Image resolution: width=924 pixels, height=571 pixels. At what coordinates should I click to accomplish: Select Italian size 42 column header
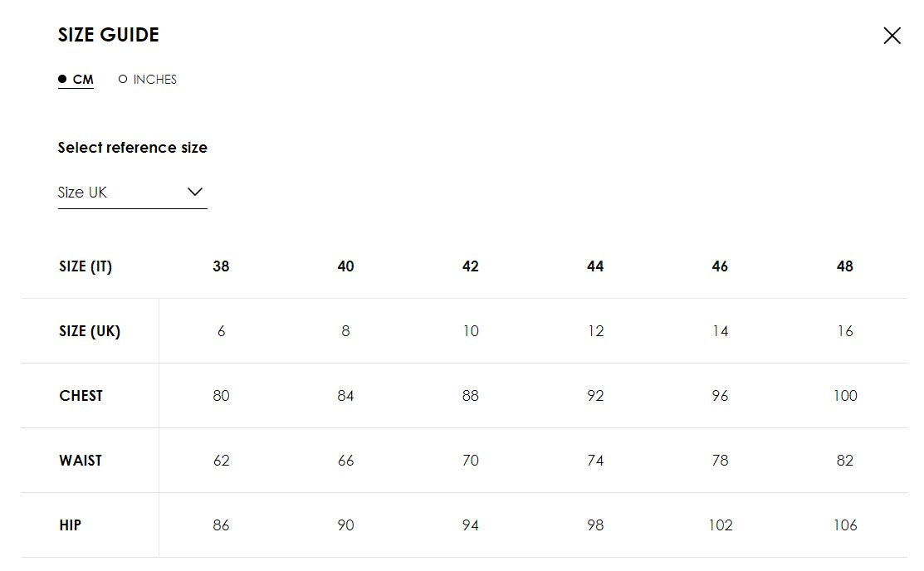tap(471, 266)
